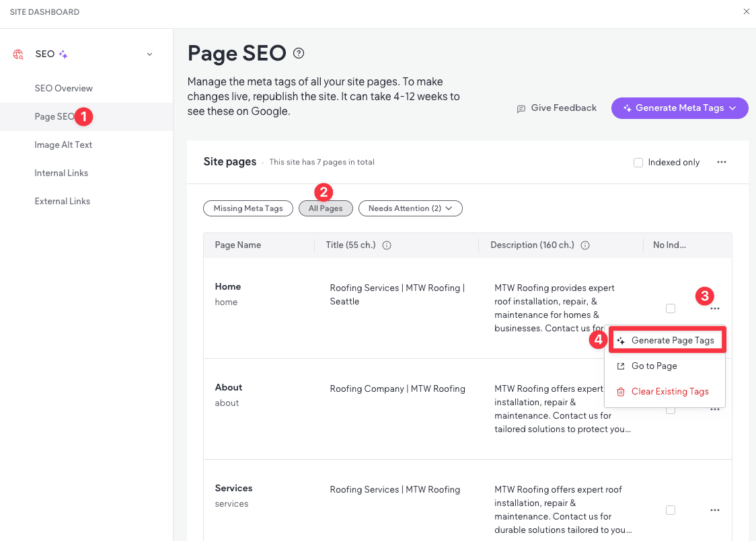Click Home title 'Roofing Services | MTW Roofing | Seattle'

click(x=398, y=294)
